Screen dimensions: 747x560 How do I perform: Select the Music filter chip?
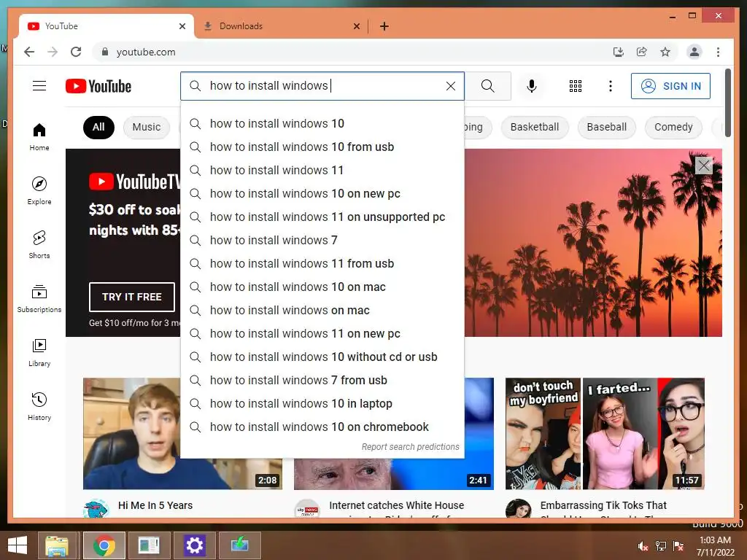click(147, 127)
